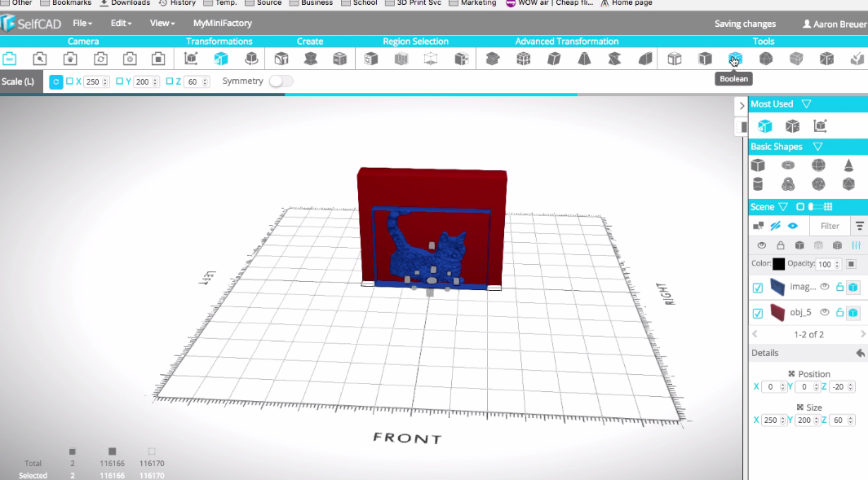Add a Cube from Basic Shapes

[758, 165]
